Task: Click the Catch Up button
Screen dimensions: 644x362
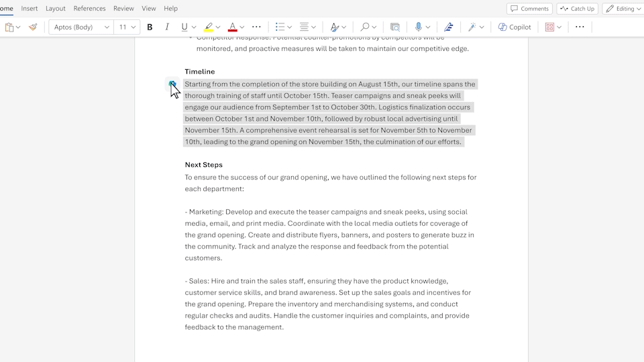Action: click(x=577, y=9)
